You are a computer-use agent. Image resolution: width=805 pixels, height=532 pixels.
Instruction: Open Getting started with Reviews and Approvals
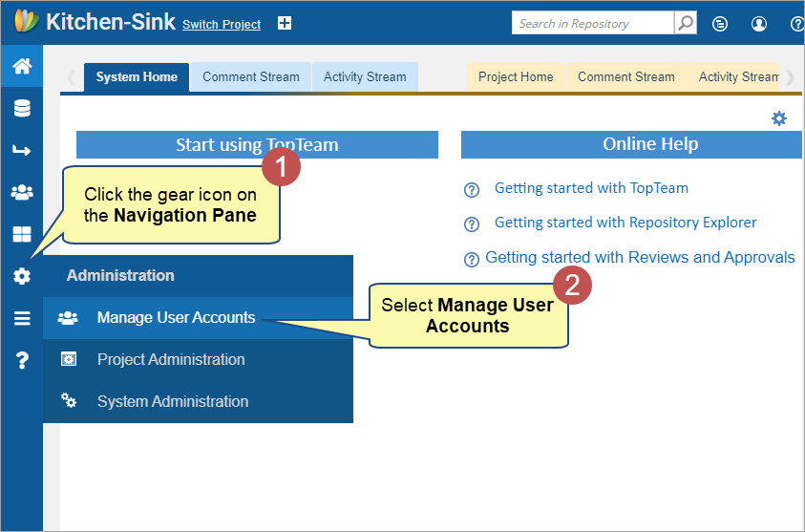pyautogui.click(x=640, y=257)
